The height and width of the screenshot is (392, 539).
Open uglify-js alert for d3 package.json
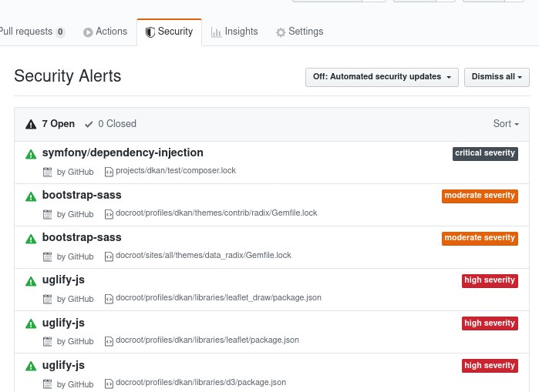(x=63, y=366)
